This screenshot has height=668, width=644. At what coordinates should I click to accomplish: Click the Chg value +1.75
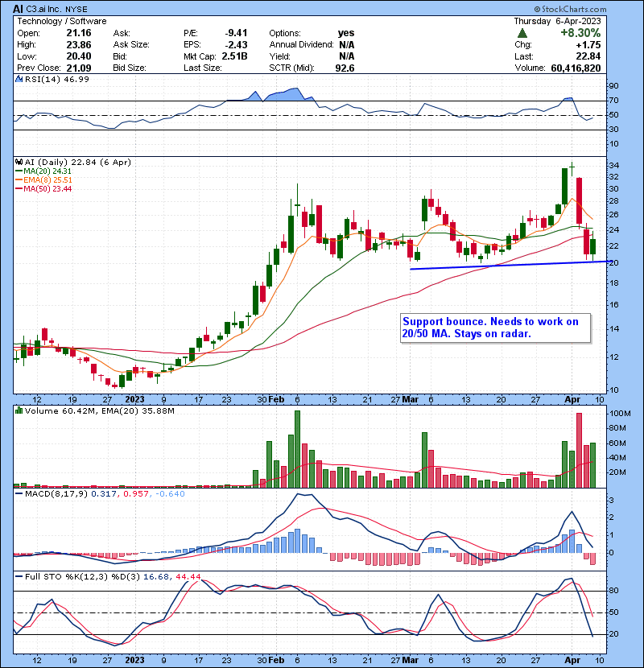588,45
